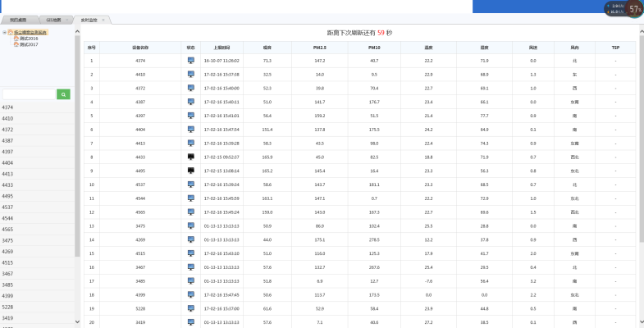Switch to the 我的桌面 tab

click(18, 19)
